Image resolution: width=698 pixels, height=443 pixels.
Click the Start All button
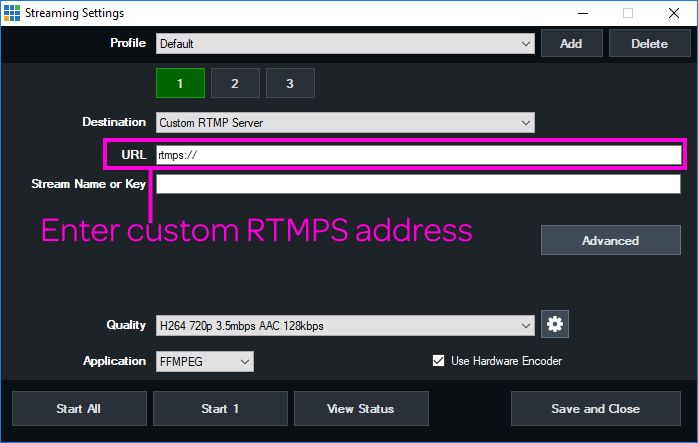(79, 408)
